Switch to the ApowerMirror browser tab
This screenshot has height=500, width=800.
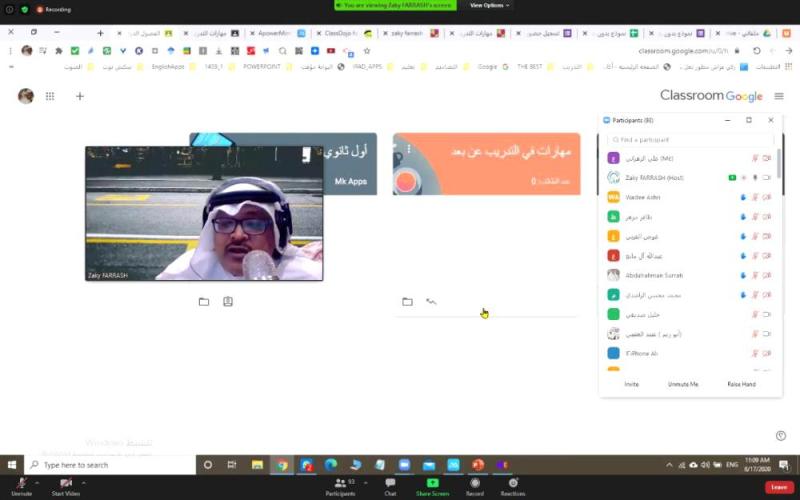277,33
